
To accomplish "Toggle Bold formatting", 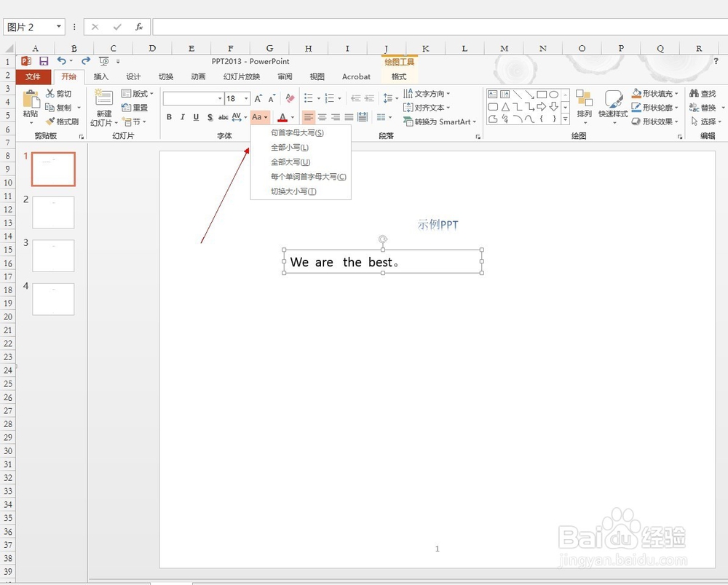I will coord(169,117).
